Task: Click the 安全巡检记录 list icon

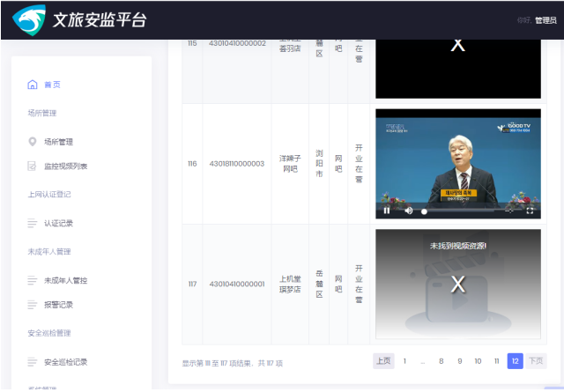Action: [32, 362]
